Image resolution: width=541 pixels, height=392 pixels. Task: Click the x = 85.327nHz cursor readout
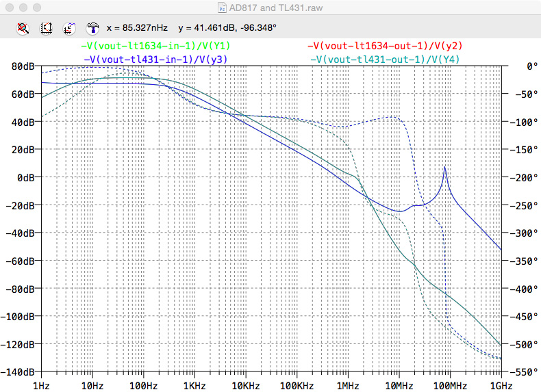(137, 28)
